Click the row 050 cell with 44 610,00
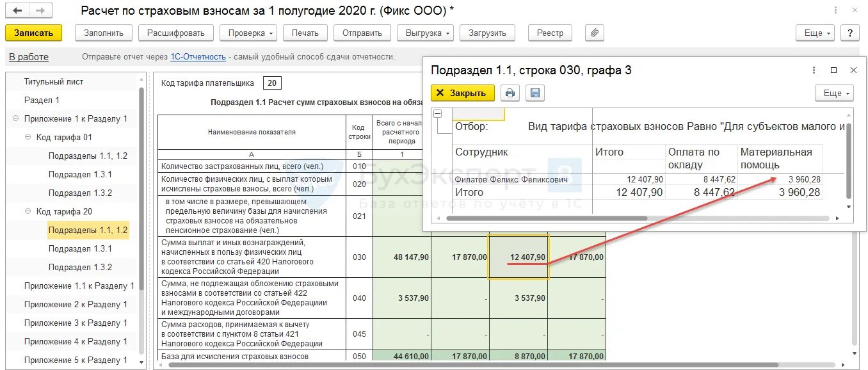 pyautogui.click(x=402, y=357)
